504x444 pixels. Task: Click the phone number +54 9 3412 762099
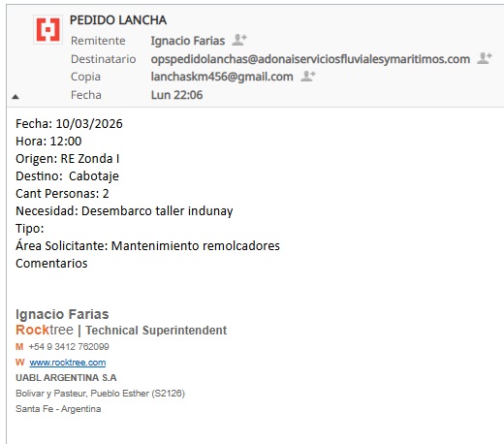(69, 347)
